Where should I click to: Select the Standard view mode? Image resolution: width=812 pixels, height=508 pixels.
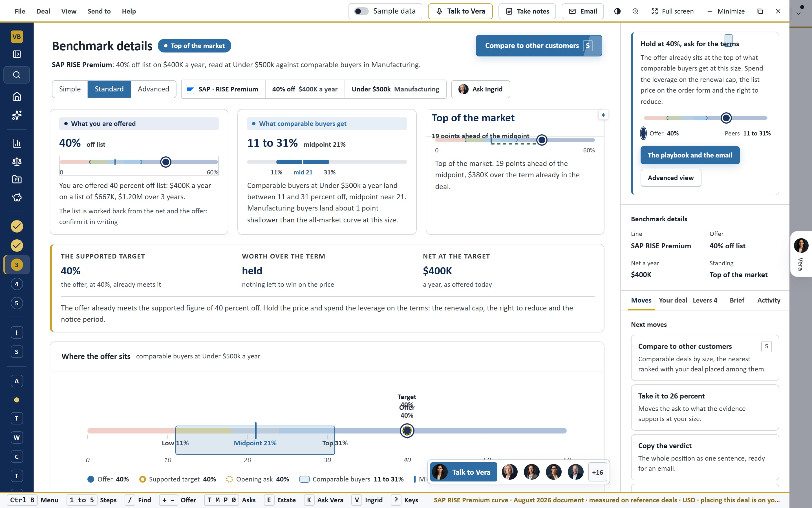click(109, 89)
